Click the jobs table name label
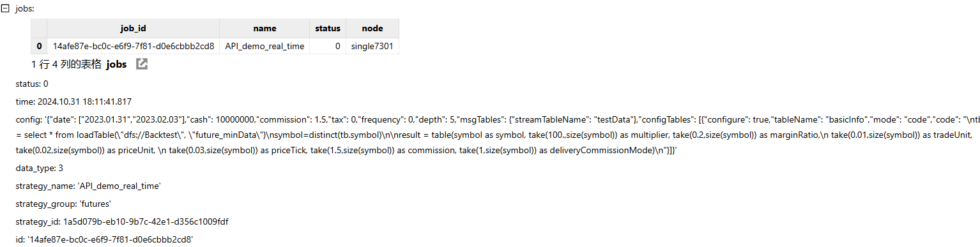980x247 pixels. [x=116, y=64]
